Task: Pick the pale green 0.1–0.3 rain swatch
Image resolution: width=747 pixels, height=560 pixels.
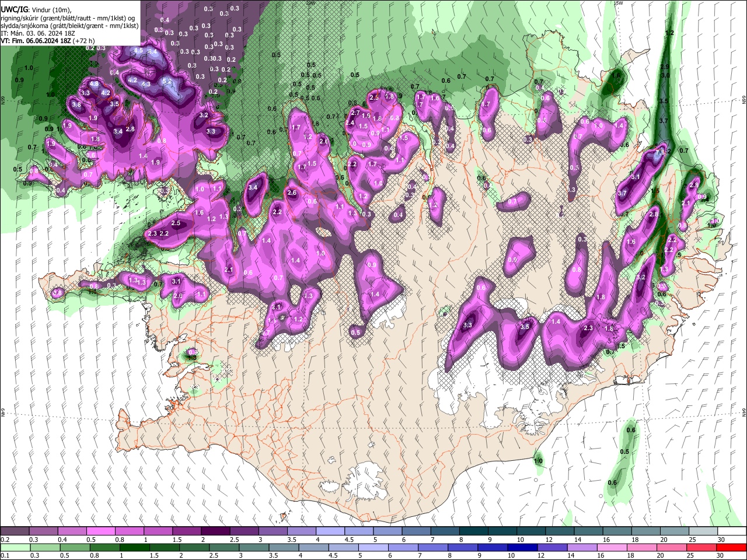Action: (15, 547)
